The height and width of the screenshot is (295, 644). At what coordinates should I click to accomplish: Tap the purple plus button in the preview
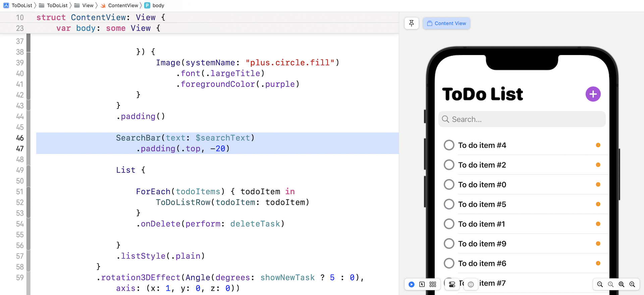pyautogui.click(x=593, y=94)
